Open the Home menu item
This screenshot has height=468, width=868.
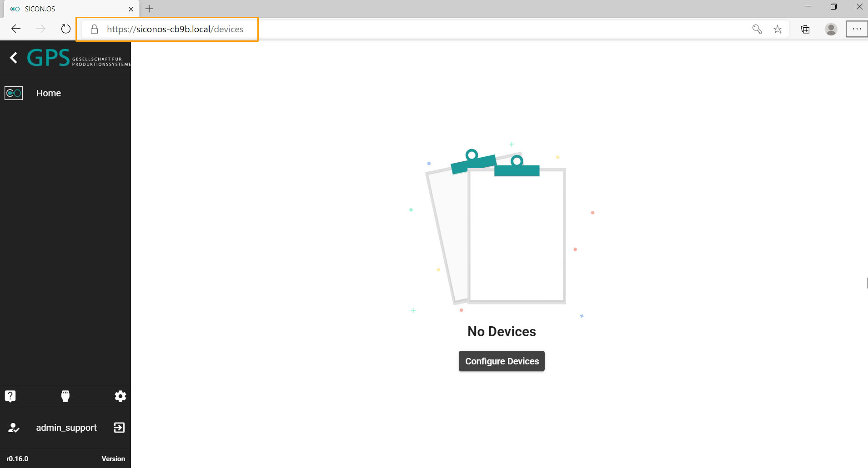[x=49, y=93]
